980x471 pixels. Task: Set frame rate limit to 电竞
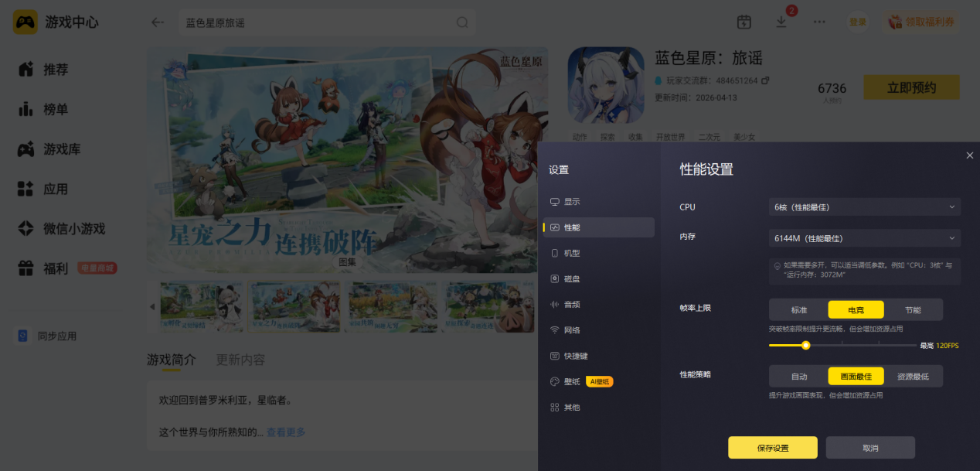(x=856, y=310)
